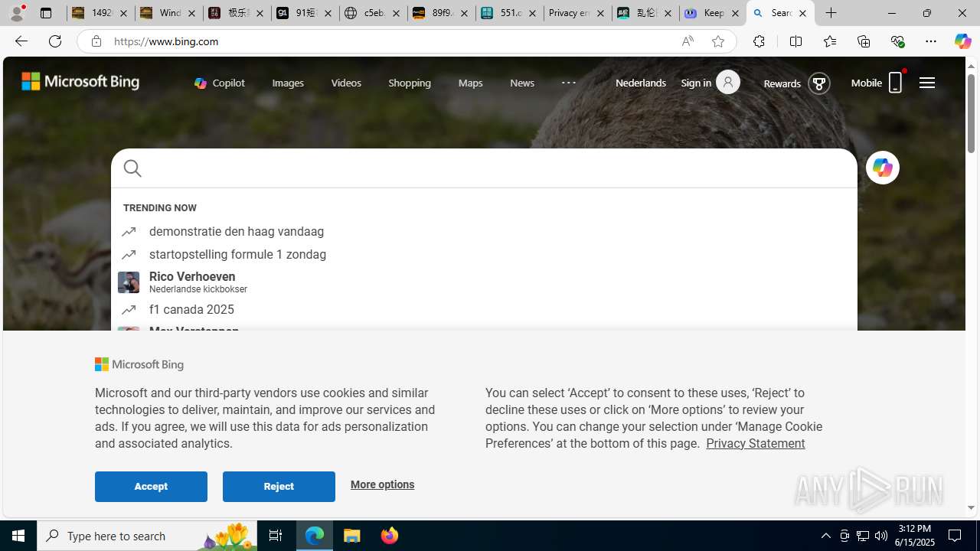Open Windows Start menu
This screenshot has width=980, height=551.
(18, 536)
